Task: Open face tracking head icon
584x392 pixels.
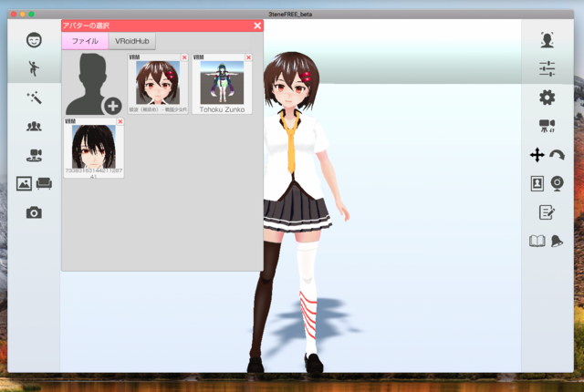Action: point(547,40)
